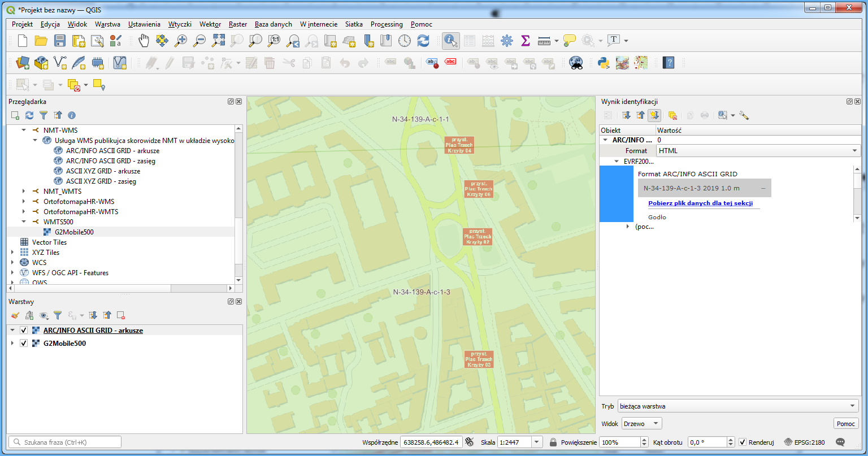Open the Tryb bieżąca warstwa dropdown
This screenshot has width=868, height=456.
pyautogui.click(x=738, y=406)
